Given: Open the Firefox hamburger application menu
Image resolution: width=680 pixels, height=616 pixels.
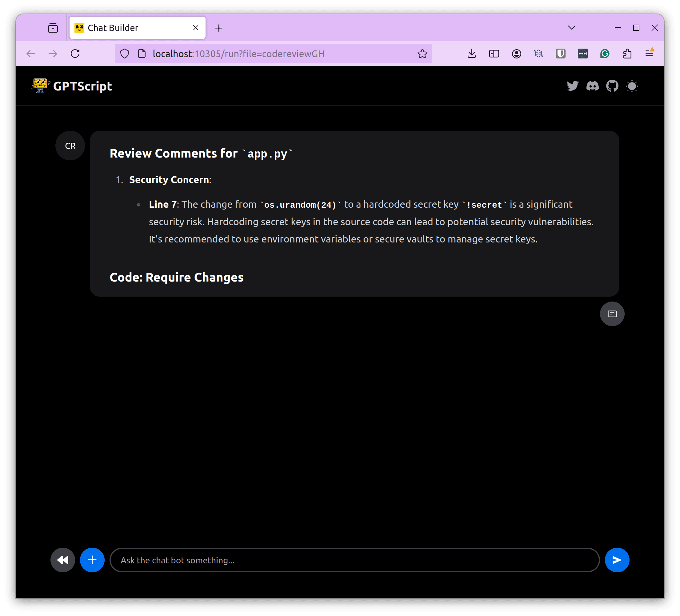Looking at the screenshot, I should click(x=649, y=53).
